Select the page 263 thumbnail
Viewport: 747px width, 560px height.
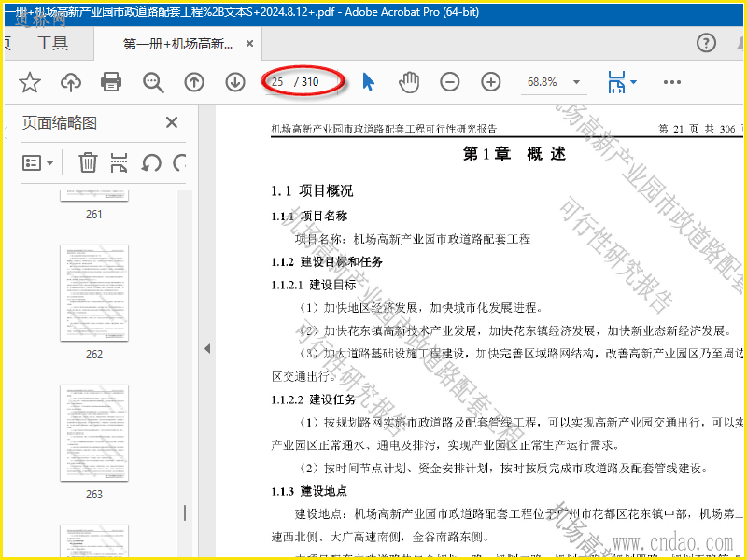pyautogui.click(x=94, y=432)
